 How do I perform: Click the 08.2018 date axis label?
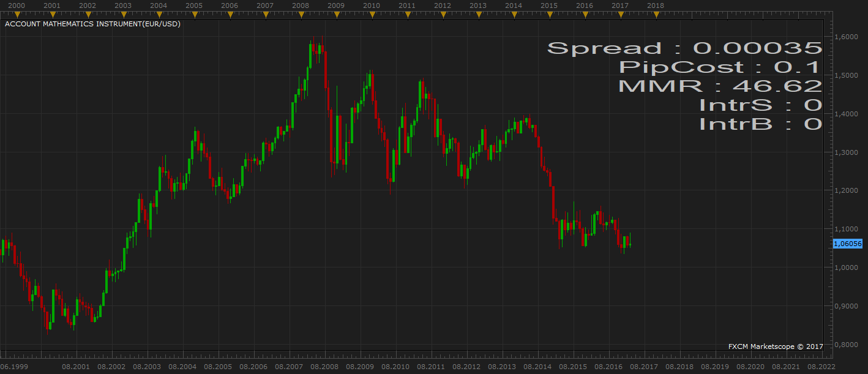pyautogui.click(x=679, y=367)
